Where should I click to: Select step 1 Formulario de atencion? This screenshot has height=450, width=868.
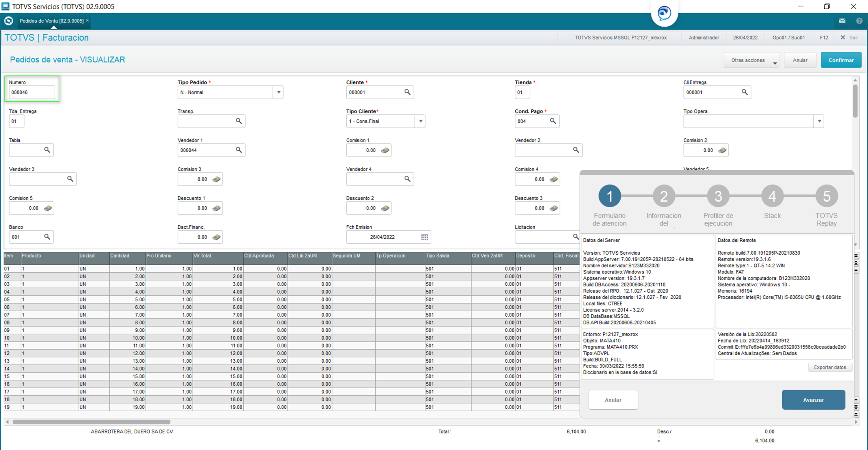[x=609, y=196]
